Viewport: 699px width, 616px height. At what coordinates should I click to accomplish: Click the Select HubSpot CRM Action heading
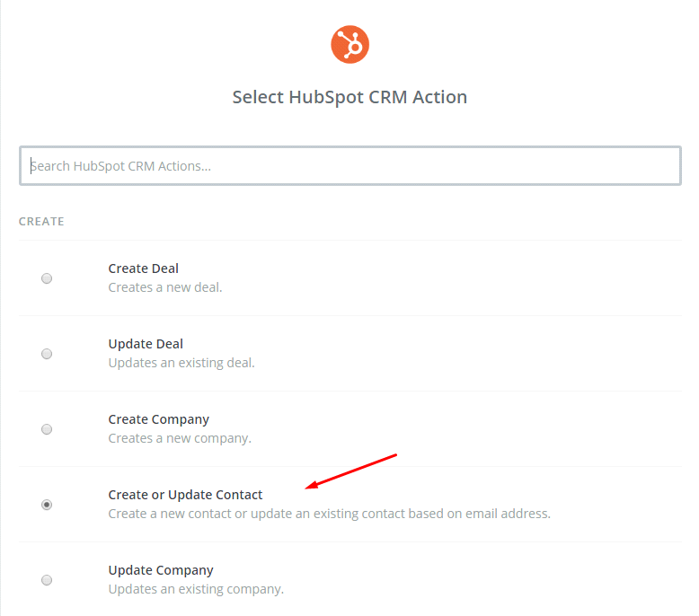[349, 97]
